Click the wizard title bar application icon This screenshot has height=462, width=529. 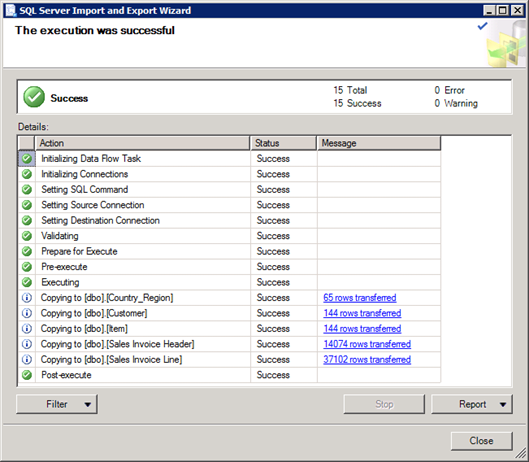(x=11, y=10)
